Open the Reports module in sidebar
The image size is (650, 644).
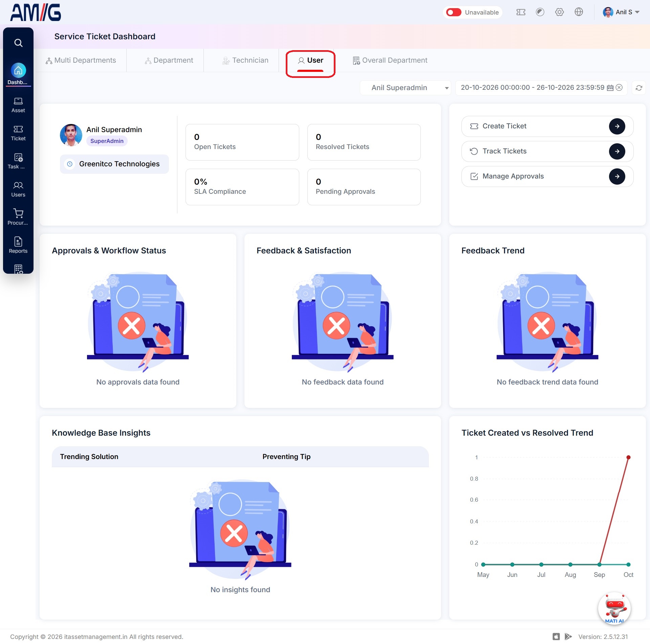(x=18, y=246)
